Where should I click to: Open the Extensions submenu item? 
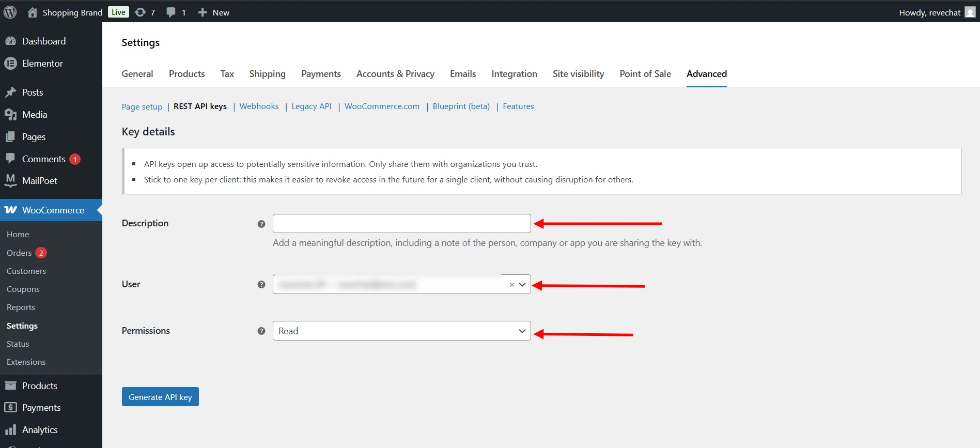coord(26,362)
